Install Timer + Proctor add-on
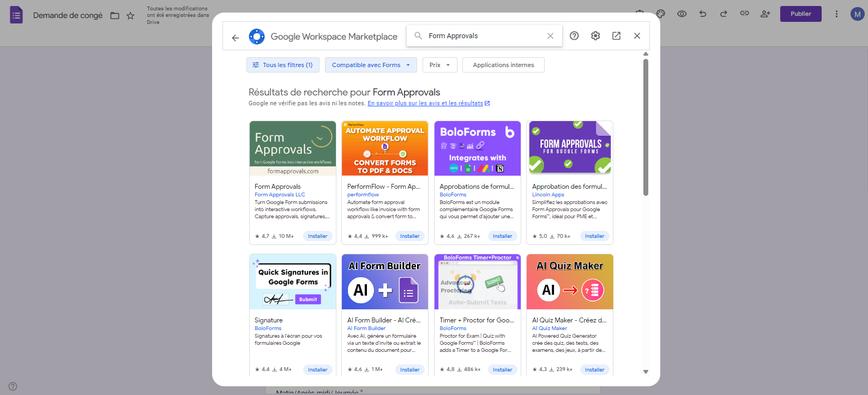868x395 pixels. pos(502,370)
